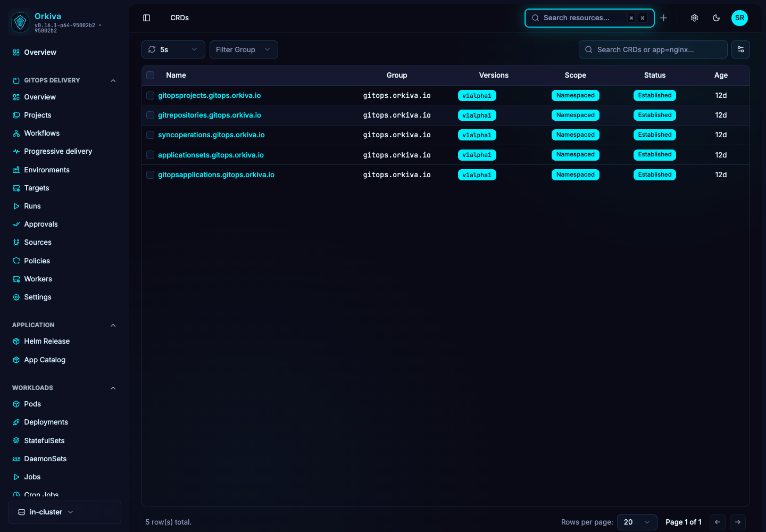
Task: Focus the Search CRDs input
Action: click(653, 49)
